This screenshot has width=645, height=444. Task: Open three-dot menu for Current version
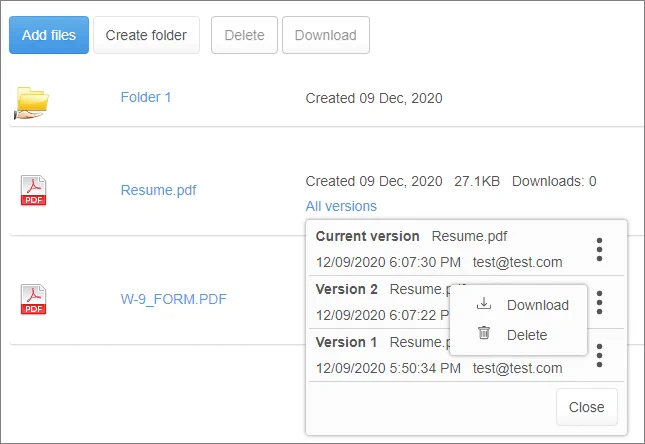coord(599,249)
